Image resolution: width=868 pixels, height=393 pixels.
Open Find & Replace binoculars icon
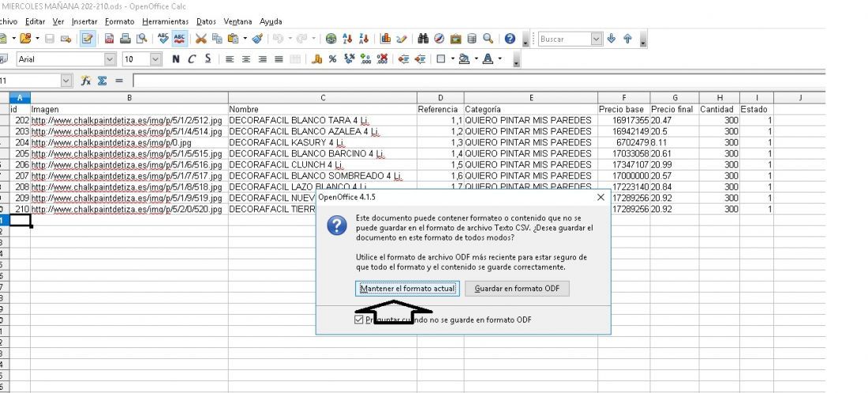424,39
